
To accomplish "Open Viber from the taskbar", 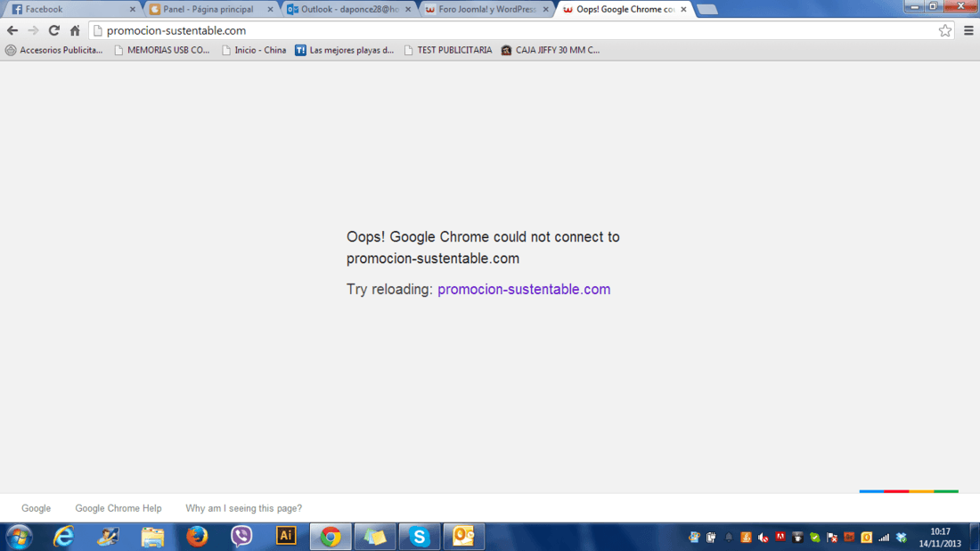I will click(241, 537).
